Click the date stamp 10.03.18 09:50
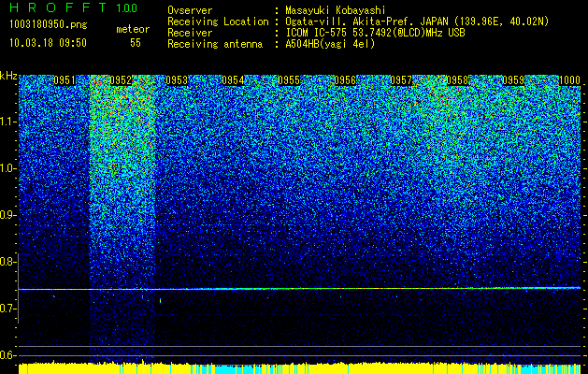 [48, 43]
